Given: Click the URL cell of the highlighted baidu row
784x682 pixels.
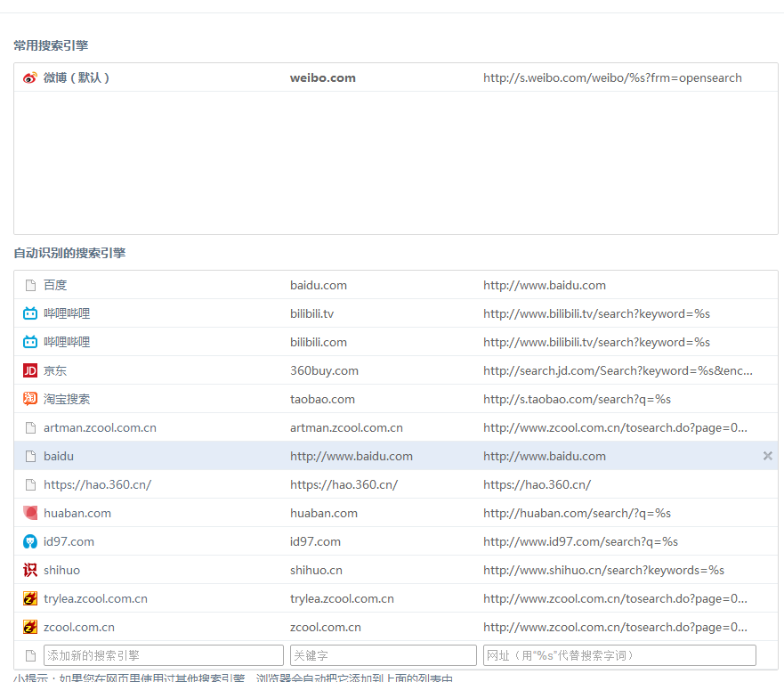Looking at the screenshot, I should coord(545,457).
